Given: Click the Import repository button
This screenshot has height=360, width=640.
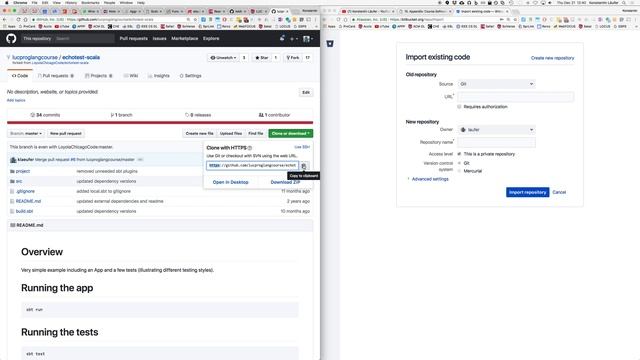Looking at the screenshot, I should pos(527,192).
